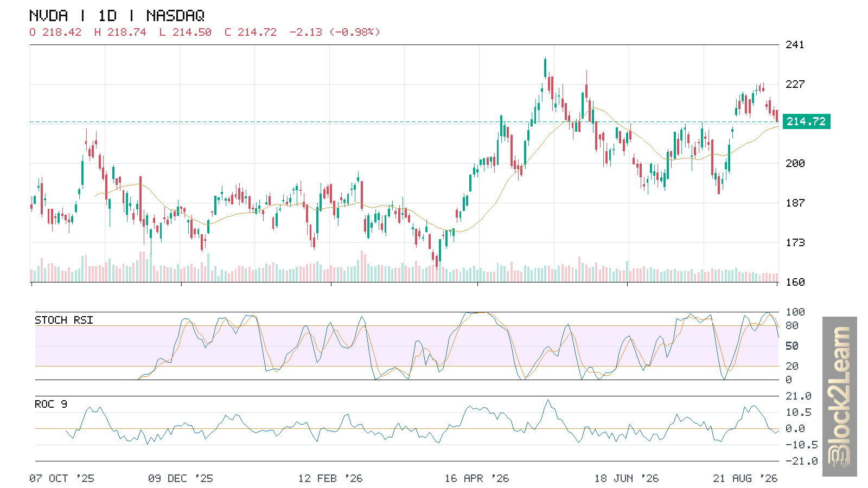
Task: Click the 200 price axis label
Action: [x=795, y=163]
